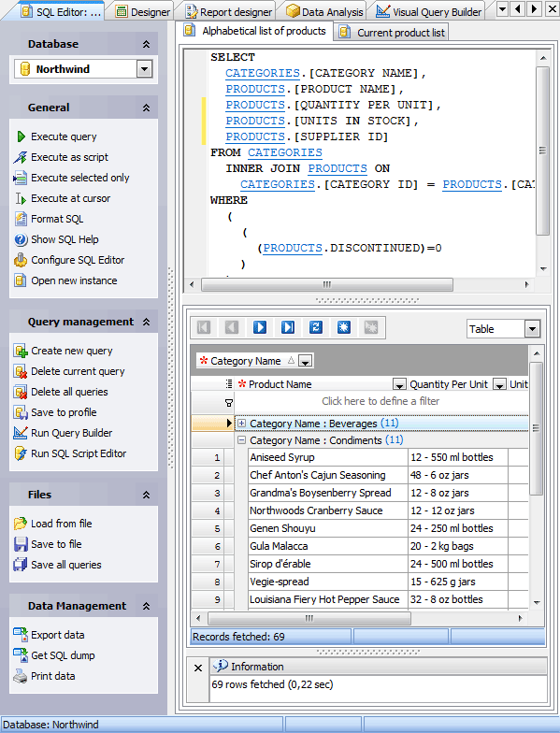This screenshot has width=560, height=733.
Task: Click the Get SQL dump icon
Action: tap(21, 655)
